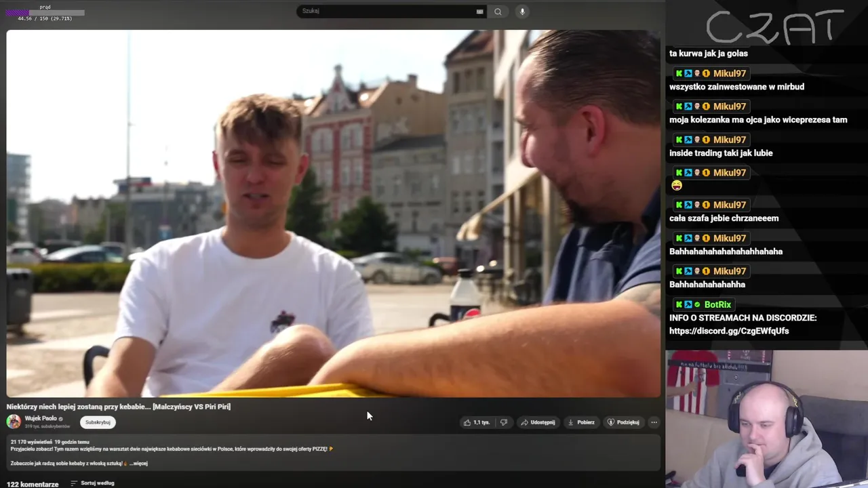
Task: Share video via Udostępnij button
Action: tap(538, 422)
